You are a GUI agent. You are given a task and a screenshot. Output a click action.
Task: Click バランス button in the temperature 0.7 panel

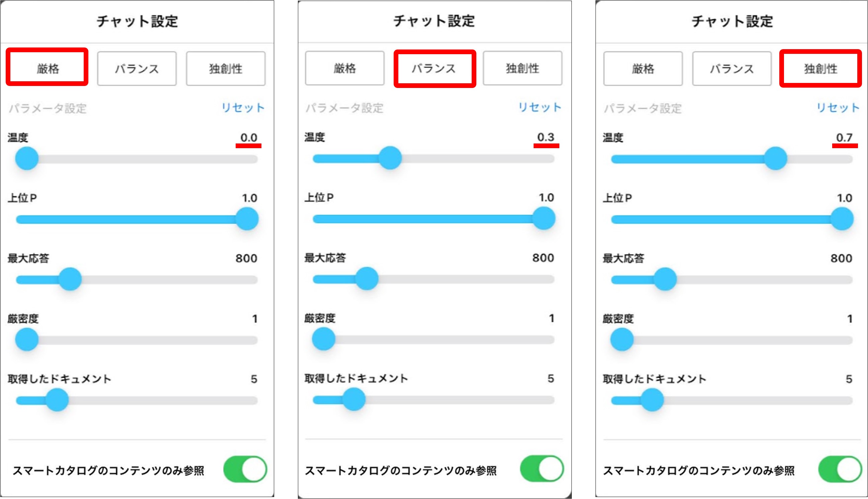(x=731, y=68)
